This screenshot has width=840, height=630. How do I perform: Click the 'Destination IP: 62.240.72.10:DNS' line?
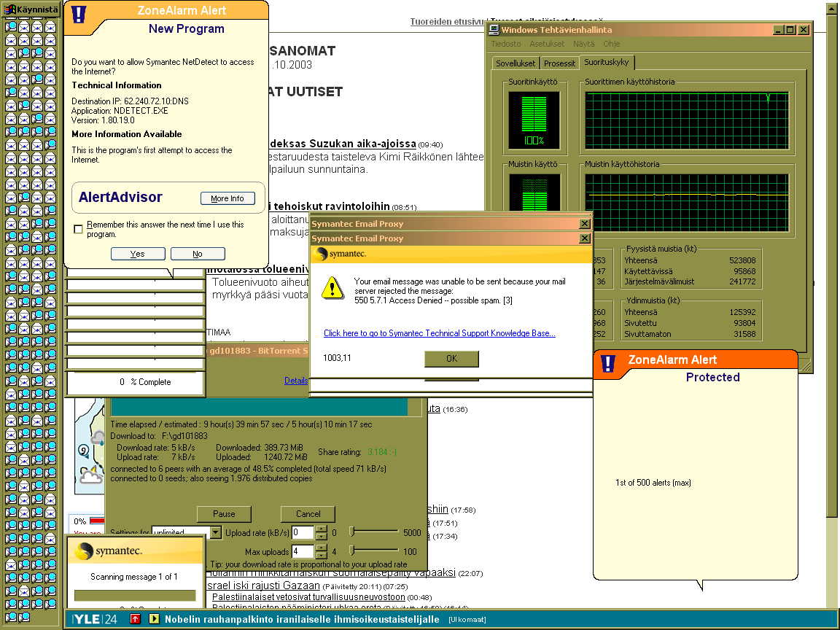[x=131, y=101]
